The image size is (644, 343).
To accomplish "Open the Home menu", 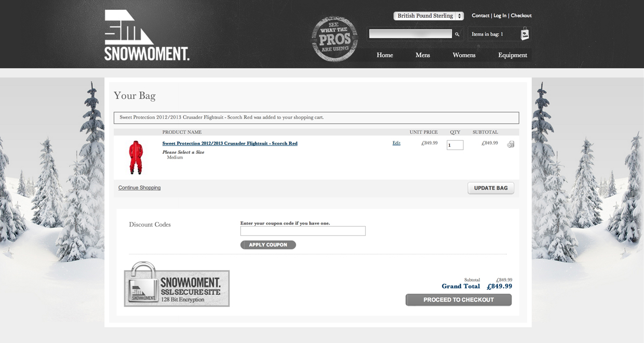I will click(x=385, y=55).
